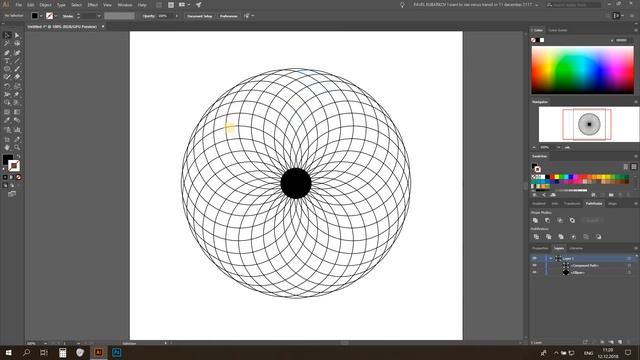The width and height of the screenshot is (640, 360).
Task: Click the target circle of Compound Path row
Action: (629, 265)
